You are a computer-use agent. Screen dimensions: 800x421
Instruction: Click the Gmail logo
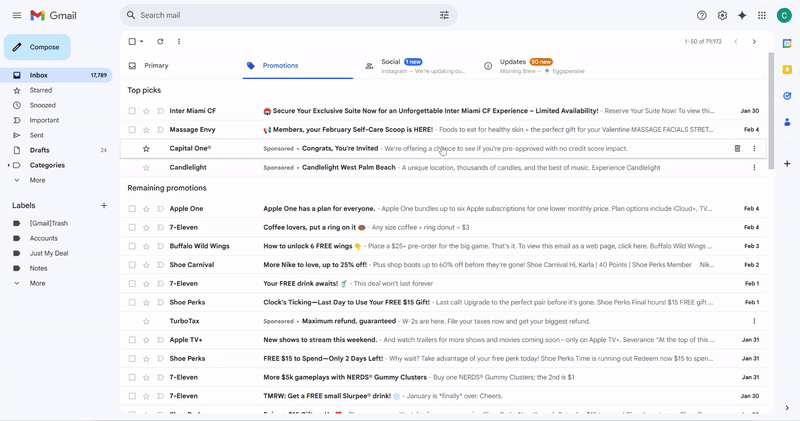tap(53, 15)
